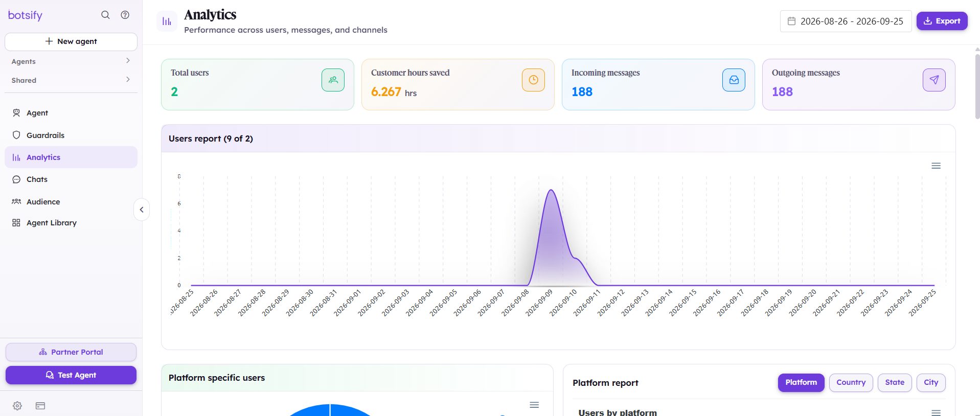Switch to State tab in report

pos(895,382)
